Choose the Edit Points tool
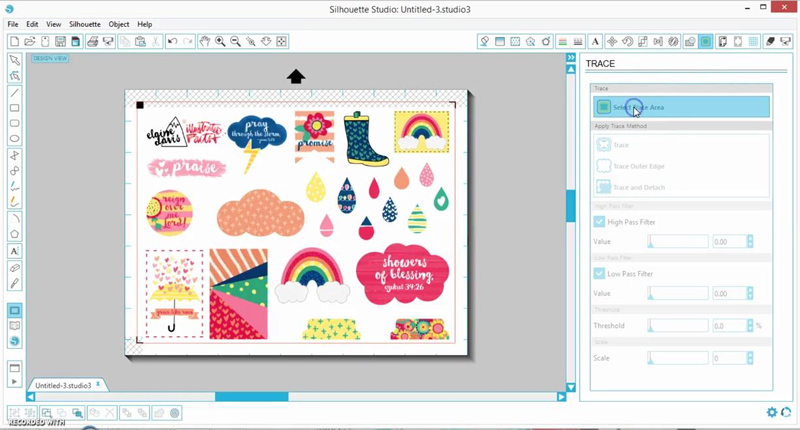 coord(14,76)
